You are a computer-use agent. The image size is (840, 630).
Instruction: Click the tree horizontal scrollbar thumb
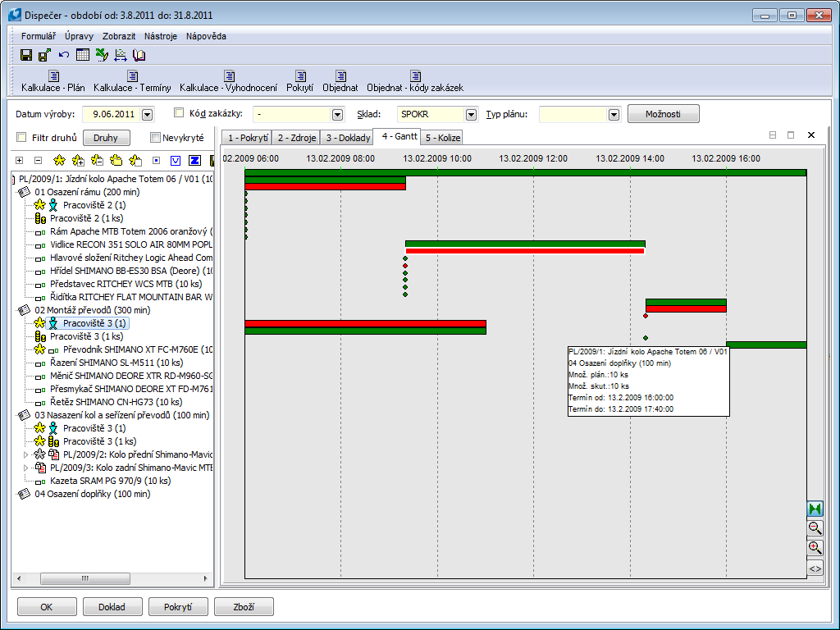pyautogui.click(x=84, y=578)
